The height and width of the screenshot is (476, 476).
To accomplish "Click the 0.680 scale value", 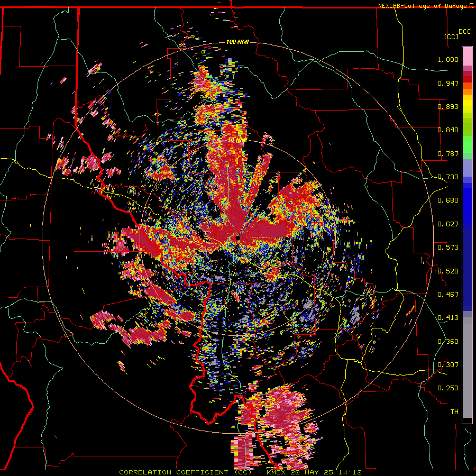I will pyautogui.click(x=448, y=200).
